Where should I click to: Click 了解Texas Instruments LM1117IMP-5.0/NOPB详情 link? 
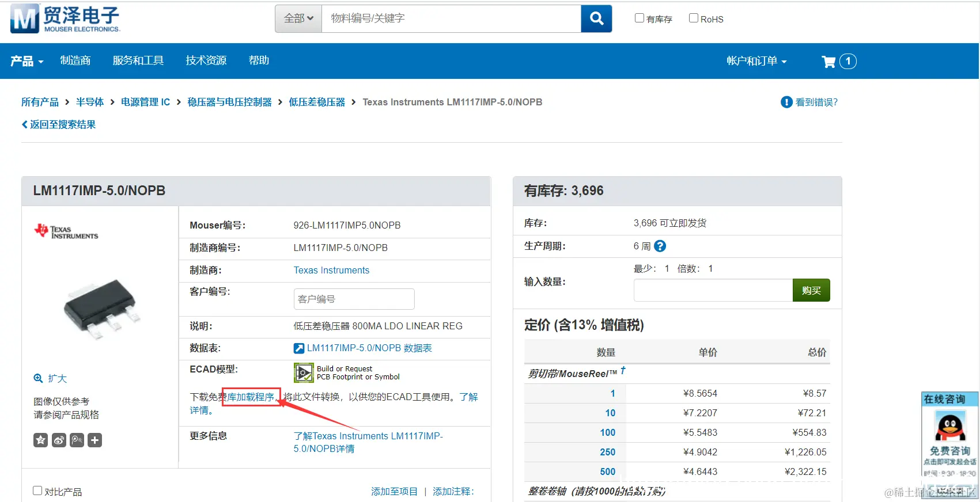pos(368,442)
